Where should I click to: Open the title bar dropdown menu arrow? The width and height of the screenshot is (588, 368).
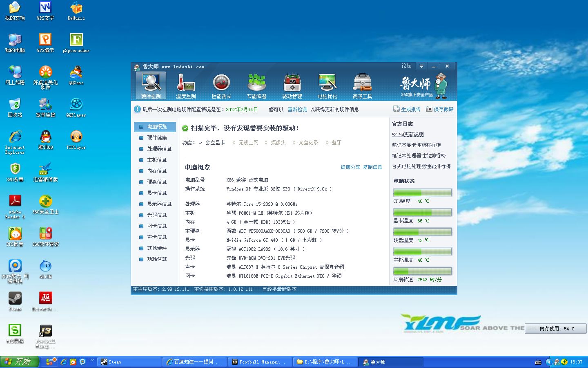421,66
